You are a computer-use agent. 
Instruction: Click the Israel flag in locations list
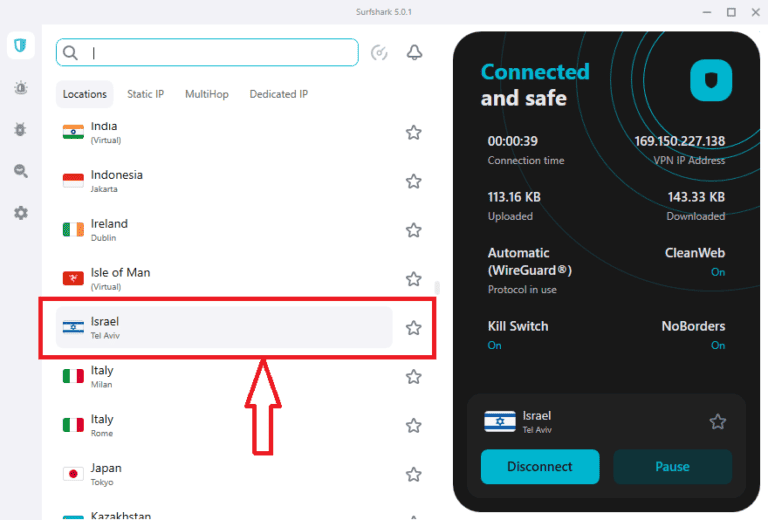coord(73,327)
